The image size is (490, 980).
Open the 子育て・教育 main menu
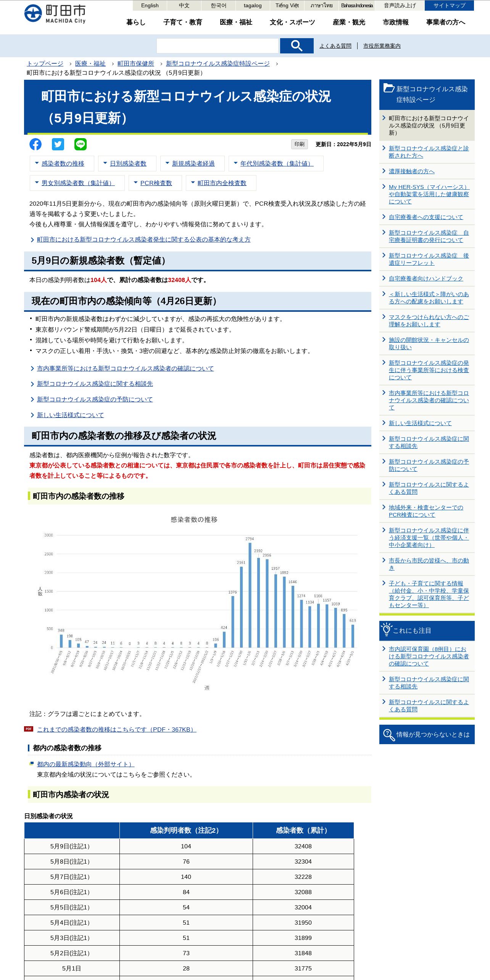(x=182, y=22)
